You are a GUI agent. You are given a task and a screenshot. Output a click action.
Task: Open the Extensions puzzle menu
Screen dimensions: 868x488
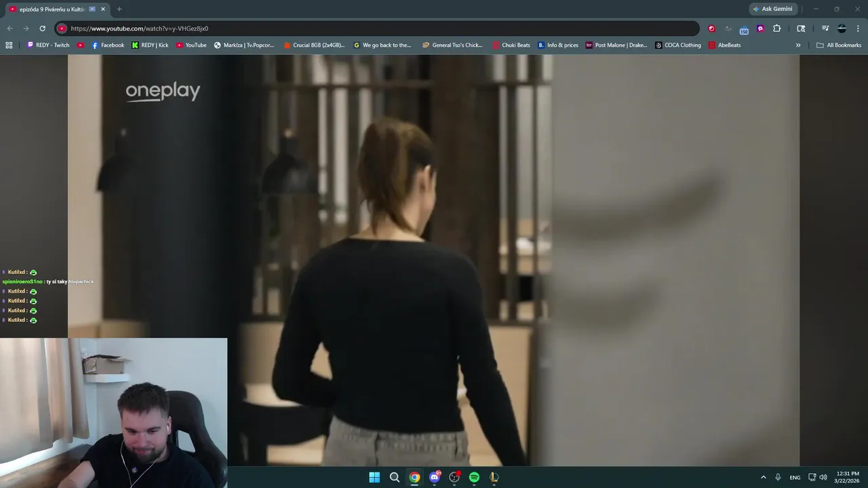click(777, 28)
